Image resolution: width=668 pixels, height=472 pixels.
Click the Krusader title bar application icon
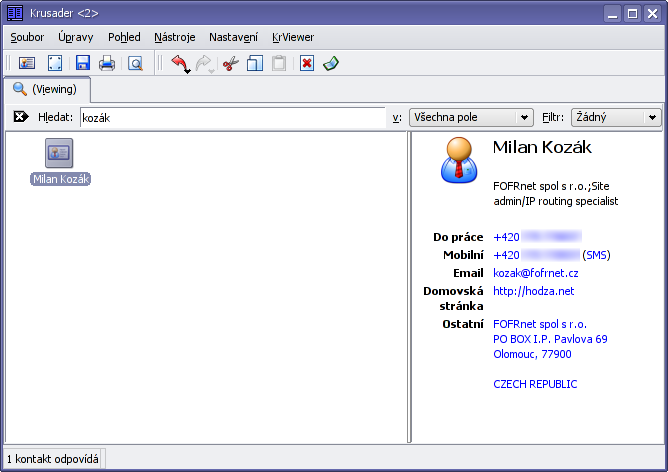pyautogui.click(x=15, y=13)
